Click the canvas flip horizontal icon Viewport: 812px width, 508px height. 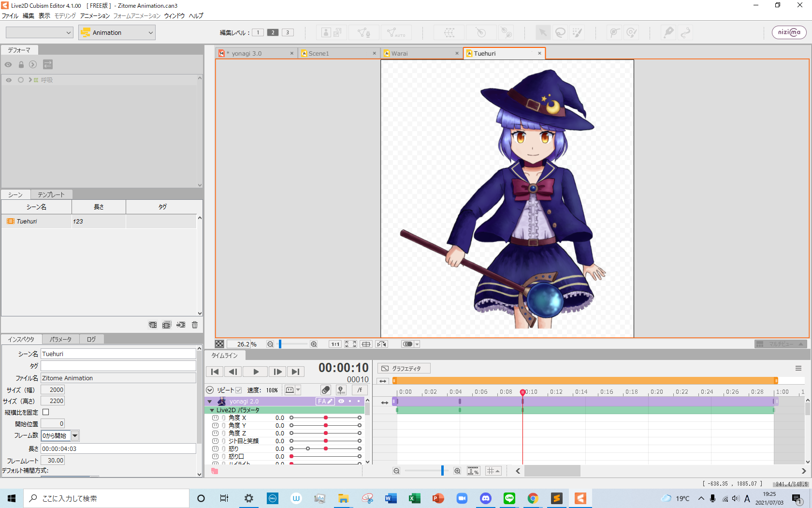click(x=382, y=344)
